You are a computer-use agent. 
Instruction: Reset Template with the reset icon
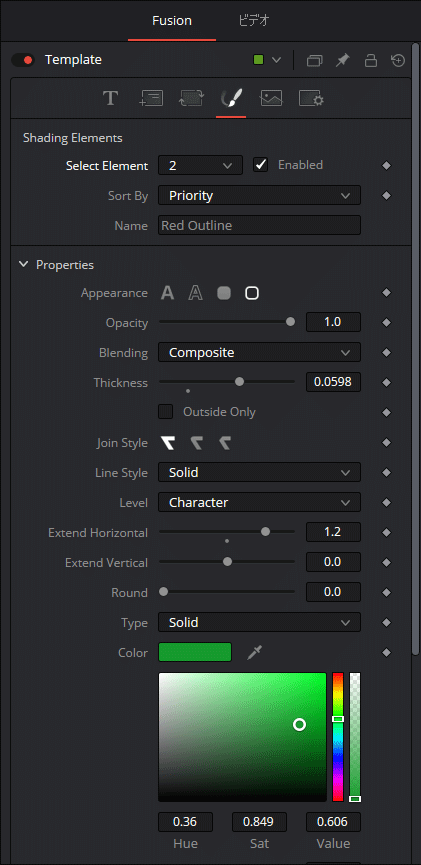398,60
